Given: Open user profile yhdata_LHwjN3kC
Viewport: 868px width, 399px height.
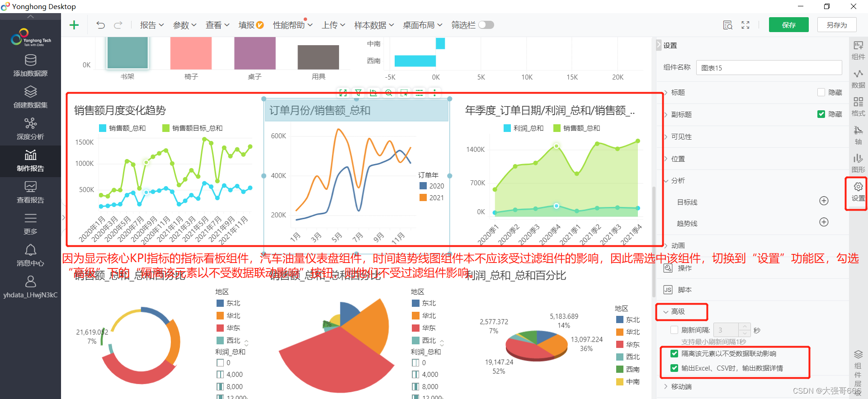Looking at the screenshot, I should 30,287.
